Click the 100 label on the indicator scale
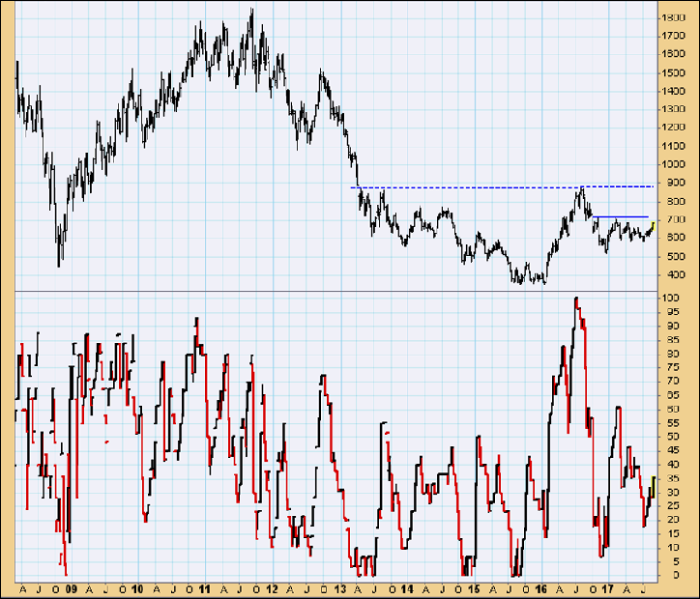The width and height of the screenshot is (700, 599). [x=669, y=299]
